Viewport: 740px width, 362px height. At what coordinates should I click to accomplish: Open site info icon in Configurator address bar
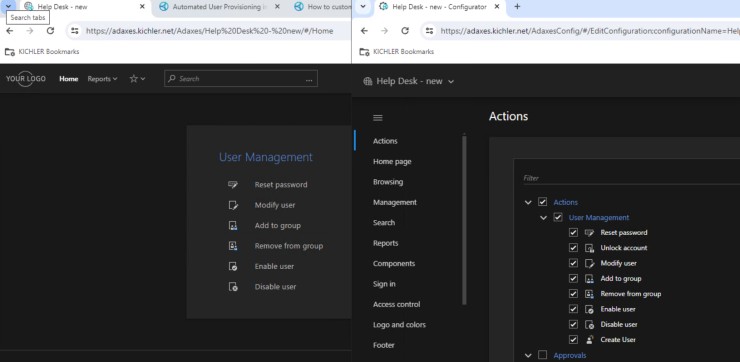point(429,31)
